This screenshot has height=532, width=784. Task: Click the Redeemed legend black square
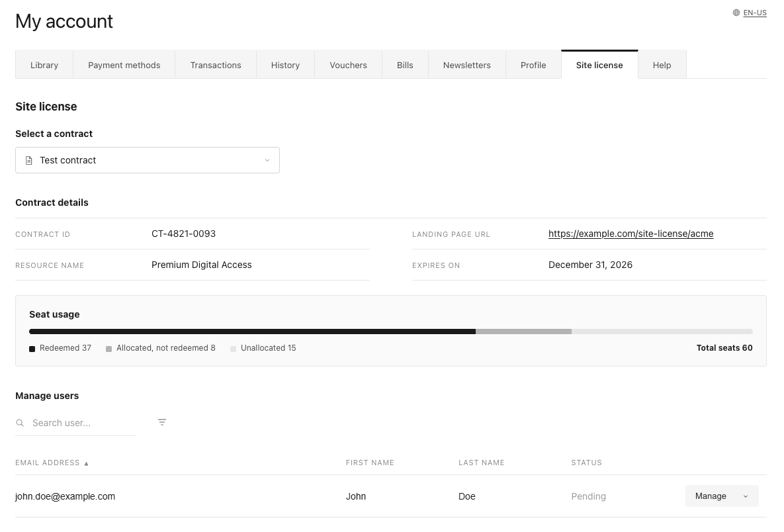[x=32, y=349]
